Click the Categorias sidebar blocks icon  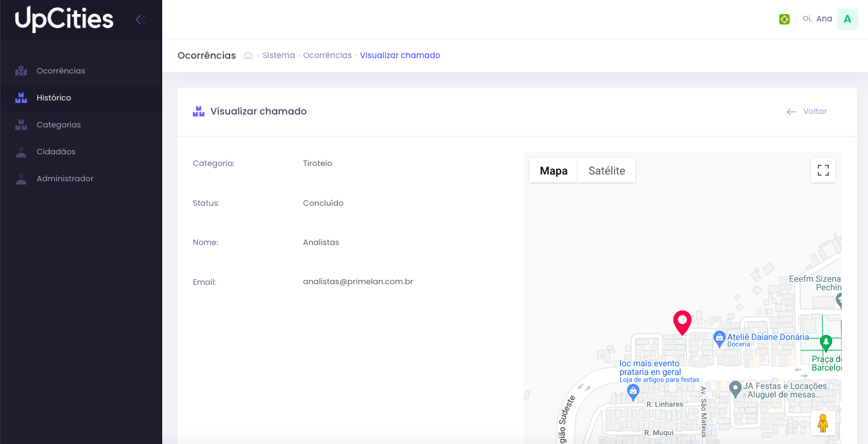[x=21, y=125]
